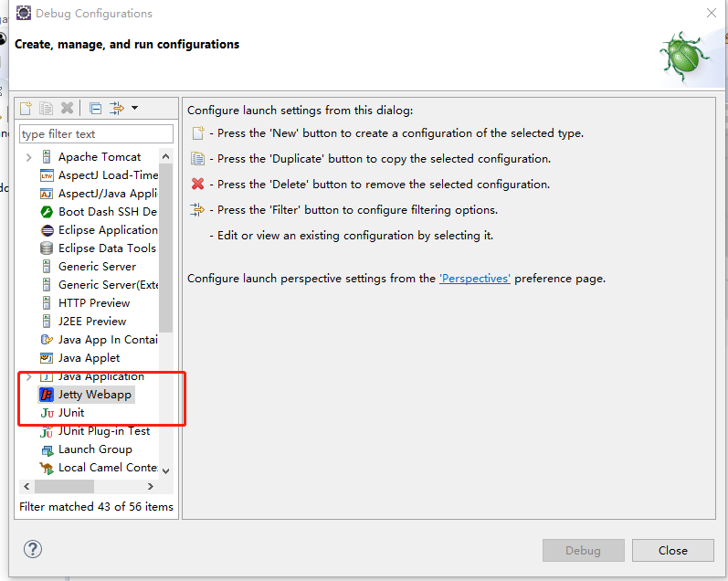The image size is (728, 581).
Task: Select the JUnit Plug-in Test icon
Action: [47, 432]
